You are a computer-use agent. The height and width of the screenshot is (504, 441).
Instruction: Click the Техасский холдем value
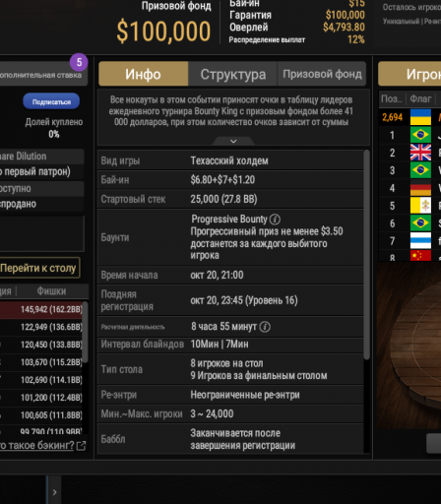coord(229,160)
